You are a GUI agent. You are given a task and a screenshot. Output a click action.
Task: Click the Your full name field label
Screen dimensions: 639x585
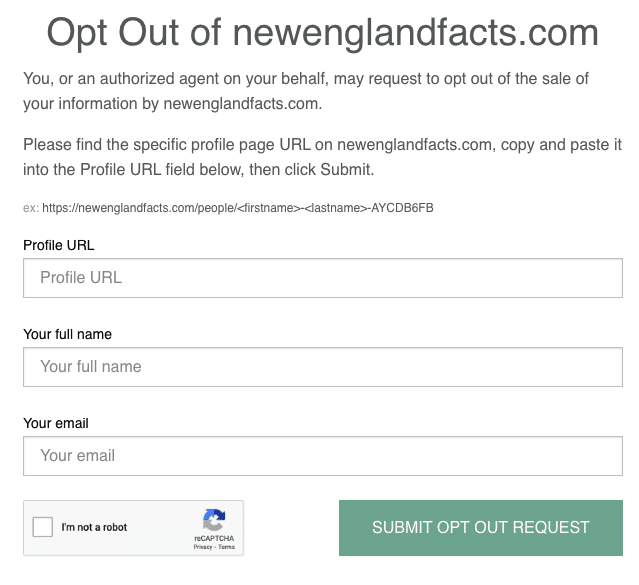tap(67, 334)
